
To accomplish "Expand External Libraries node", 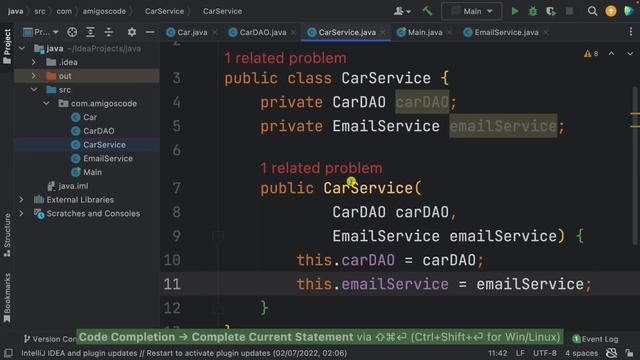I will coord(21,200).
